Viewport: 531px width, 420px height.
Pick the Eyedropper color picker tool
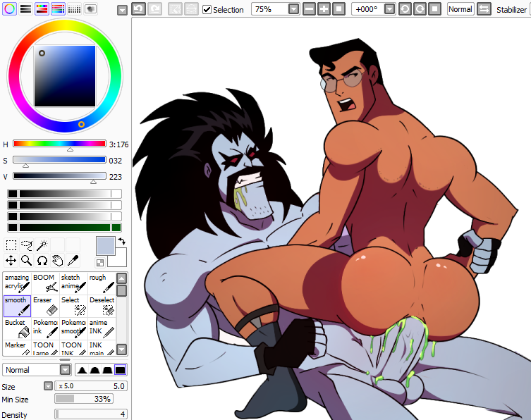pyautogui.click(x=72, y=261)
